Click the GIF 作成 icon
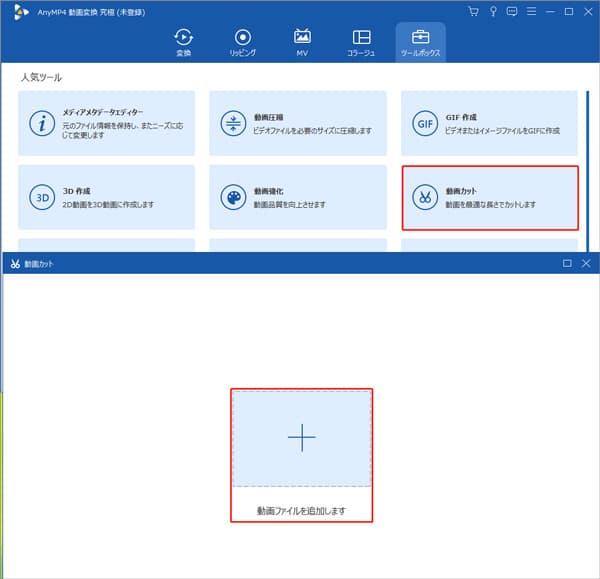Image resolution: width=600 pixels, height=579 pixels. [x=425, y=123]
